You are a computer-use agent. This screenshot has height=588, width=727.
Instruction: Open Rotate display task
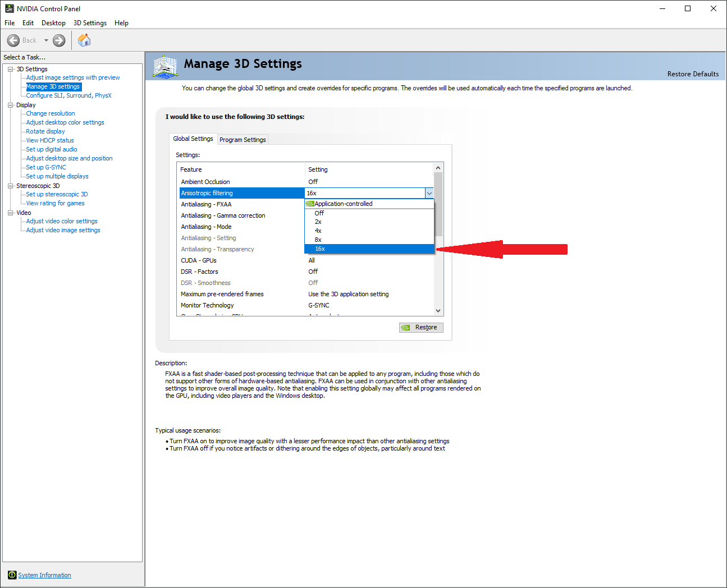[x=45, y=131]
